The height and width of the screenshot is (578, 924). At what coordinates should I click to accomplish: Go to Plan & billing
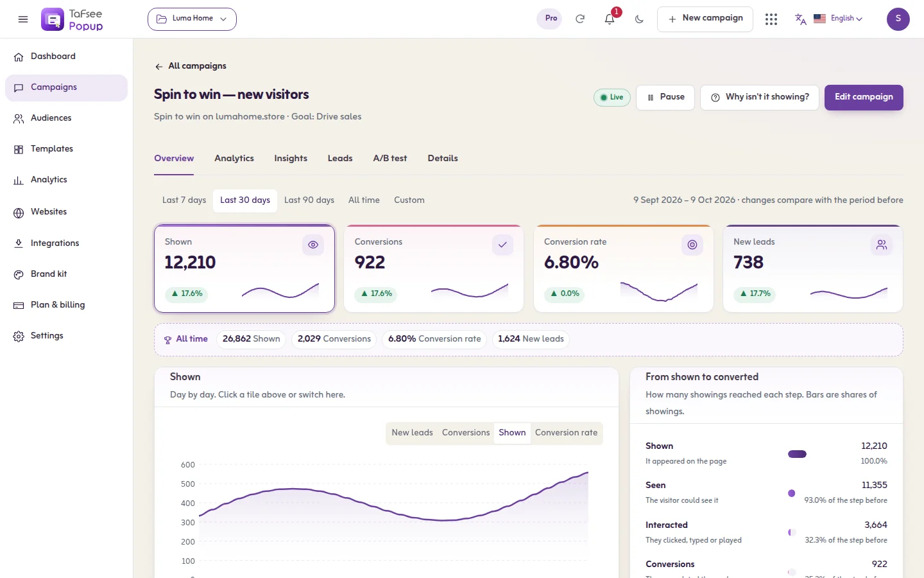click(66, 305)
